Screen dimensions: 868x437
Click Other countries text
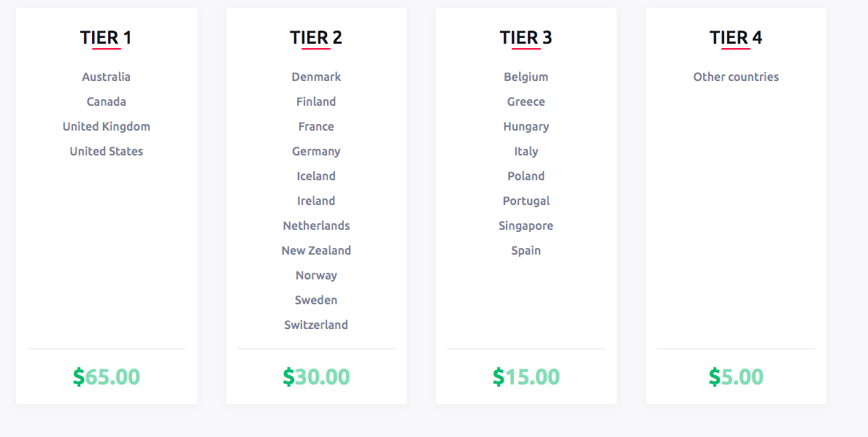click(736, 77)
